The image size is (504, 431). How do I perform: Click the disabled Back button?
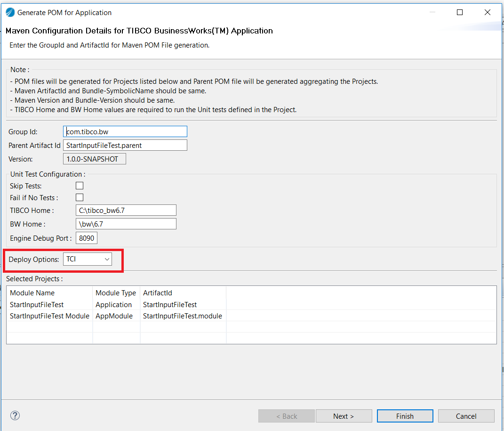pos(287,416)
